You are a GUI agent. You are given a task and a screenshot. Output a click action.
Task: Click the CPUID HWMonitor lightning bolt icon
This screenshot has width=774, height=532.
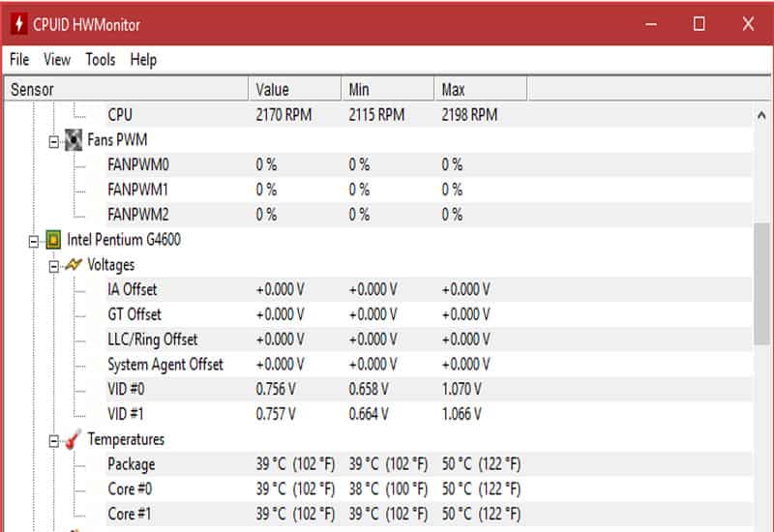18,23
